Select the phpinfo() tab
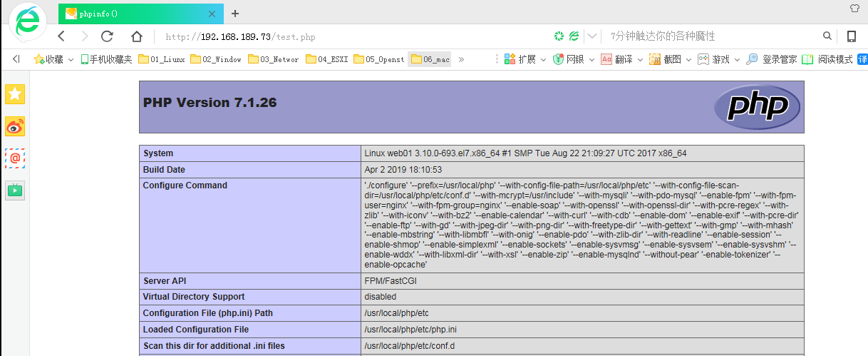868x356 pixels. [140, 14]
